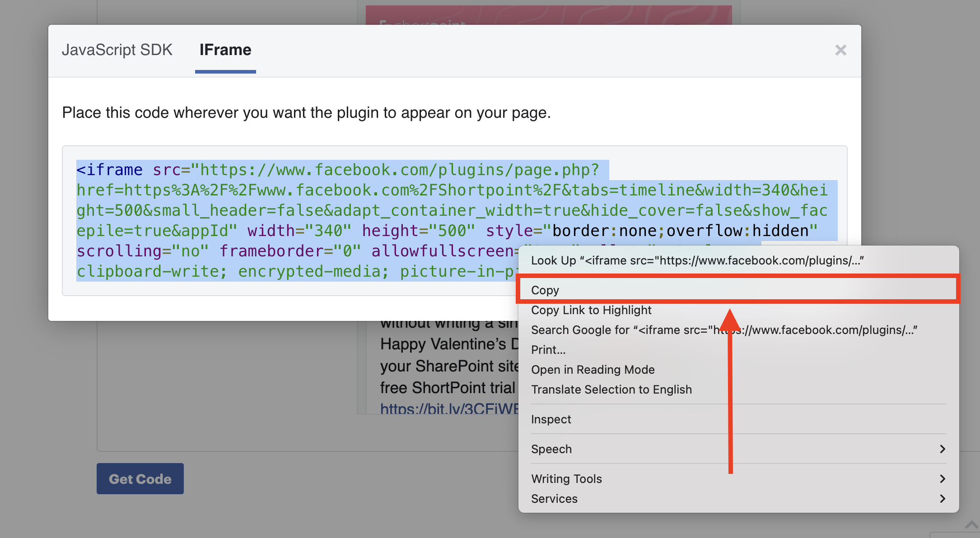Switch to the JavaScript SDK tab
This screenshot has height=538, width=980.
pyautogui.click(x=117, y=50)
